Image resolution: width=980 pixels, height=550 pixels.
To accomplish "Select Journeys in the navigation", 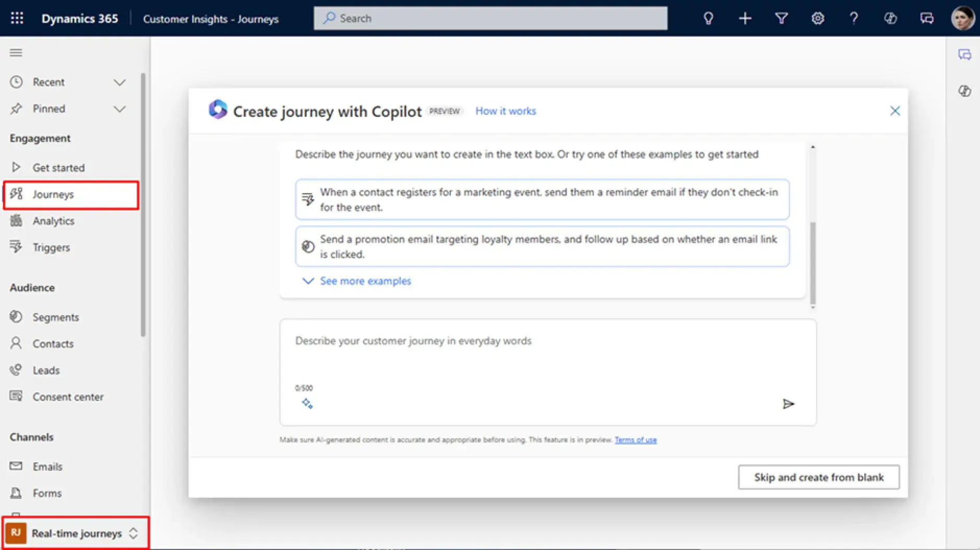I will tap(71, 195).
